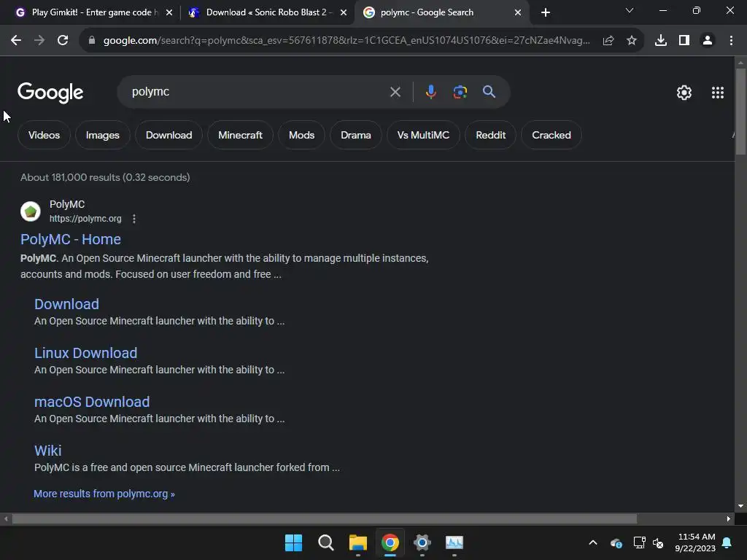Click the https://polymc.org URL text
The width and height of the screenshot is (747, 560).
[85, 219]
